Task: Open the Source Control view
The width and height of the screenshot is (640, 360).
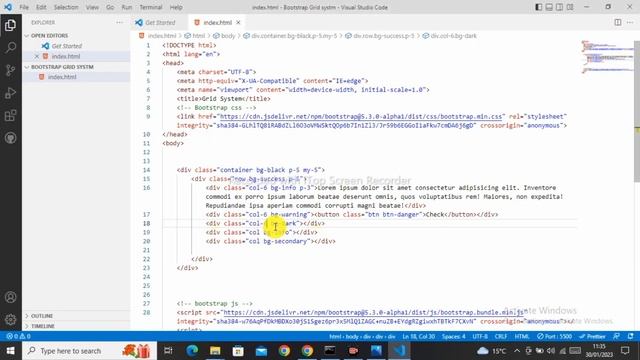Action: click(11, 70)
